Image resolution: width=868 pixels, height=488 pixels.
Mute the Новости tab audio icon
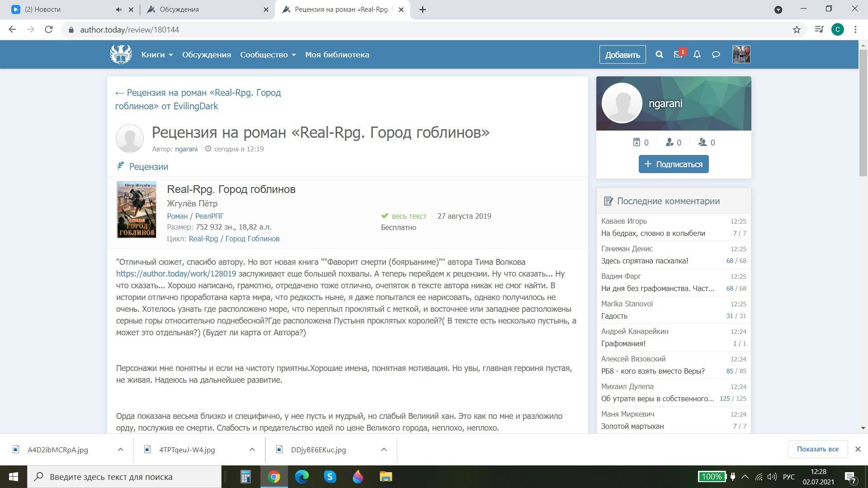(x=118, y=9)
